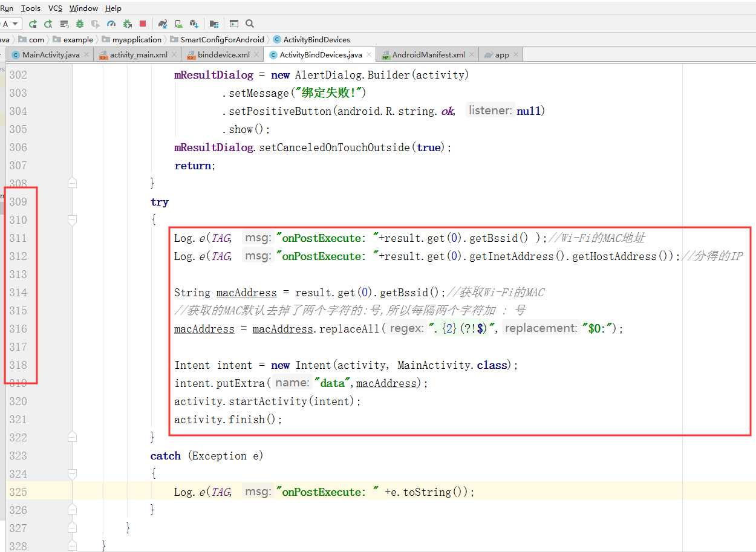756x552 pixels.
Task: Open the Help menu
Action: pos(113,8)
